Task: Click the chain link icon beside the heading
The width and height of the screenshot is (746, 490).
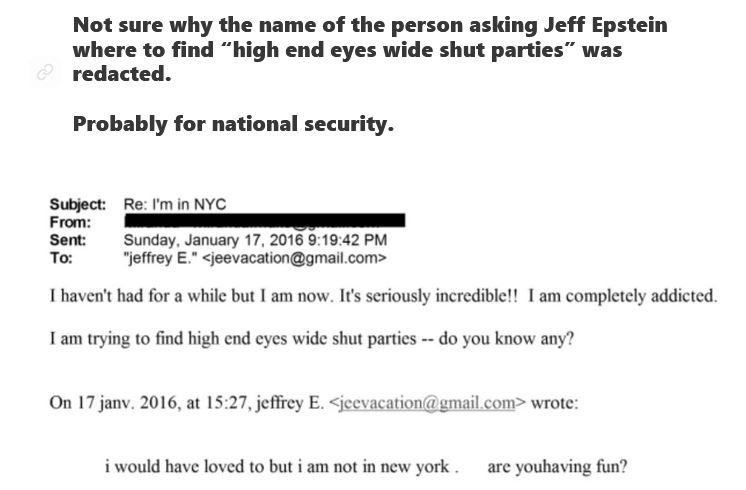Action: tap(43, 73)
